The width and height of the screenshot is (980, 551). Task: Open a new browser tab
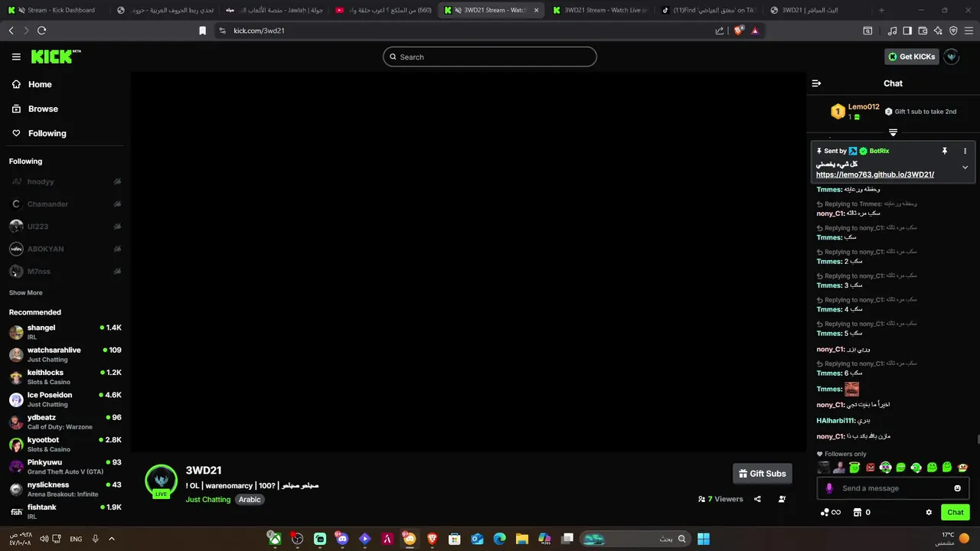(881, 10)
